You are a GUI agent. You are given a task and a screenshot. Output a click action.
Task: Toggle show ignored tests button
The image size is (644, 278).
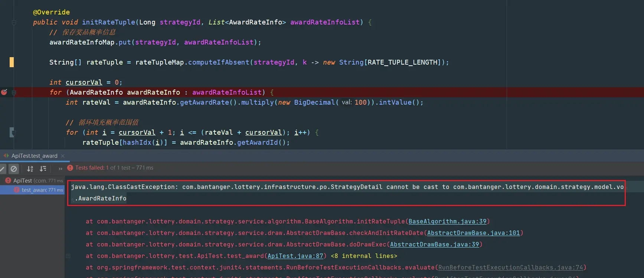(14, 169)
